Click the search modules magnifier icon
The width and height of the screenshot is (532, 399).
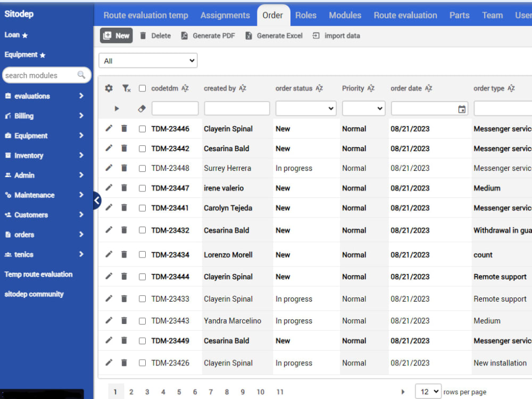click(81, 74)
